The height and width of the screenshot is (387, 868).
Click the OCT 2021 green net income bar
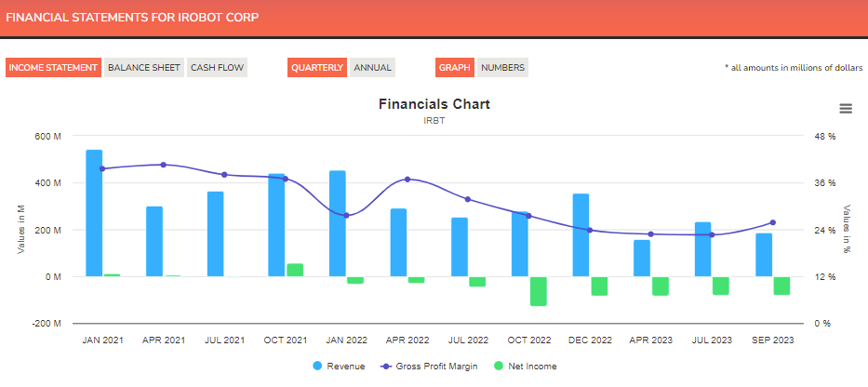[x=295, y=270]
